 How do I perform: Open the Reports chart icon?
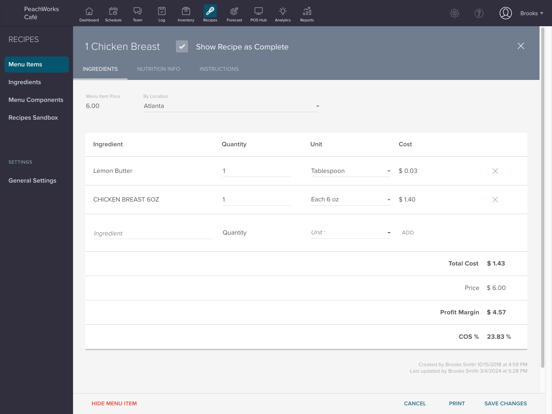(x=307, y=12)
